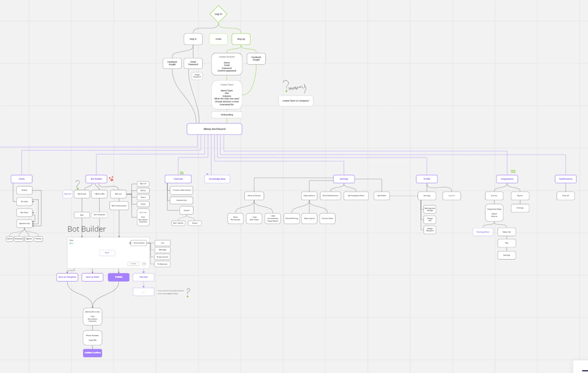Select the Notifications section node
588x373 pixels.
(565, 179)
